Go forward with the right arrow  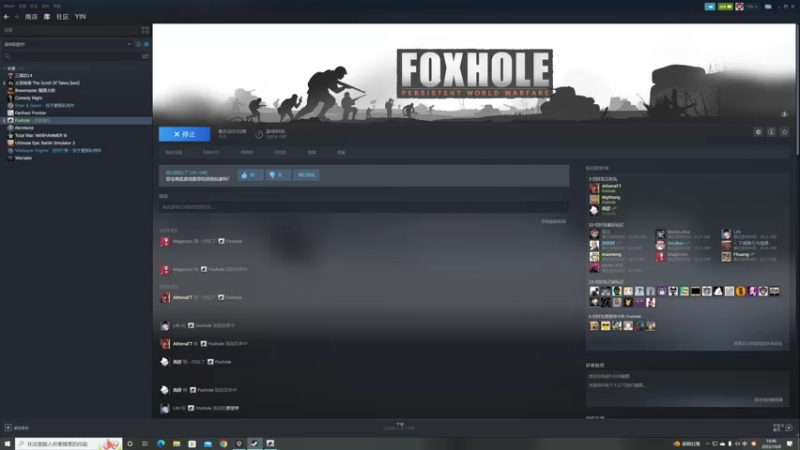tap(16, 17)
